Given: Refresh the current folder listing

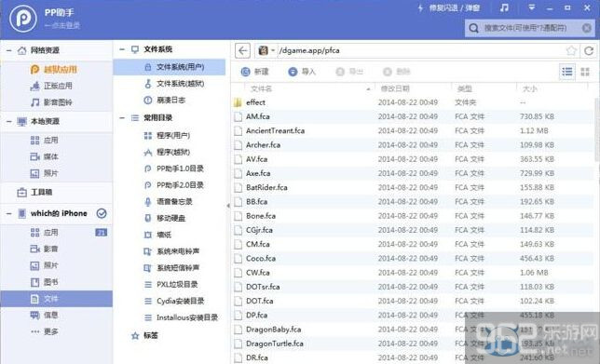Looking at the screenshot, I should (x=589, y=50).
